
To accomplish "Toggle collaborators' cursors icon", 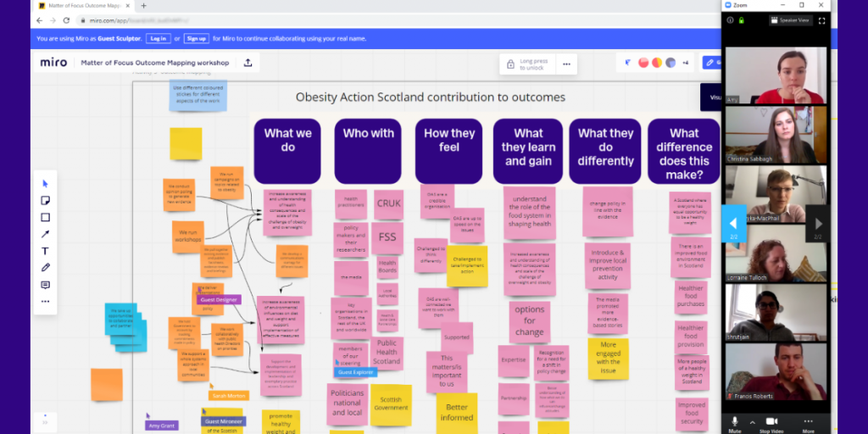I will (628, 63).
